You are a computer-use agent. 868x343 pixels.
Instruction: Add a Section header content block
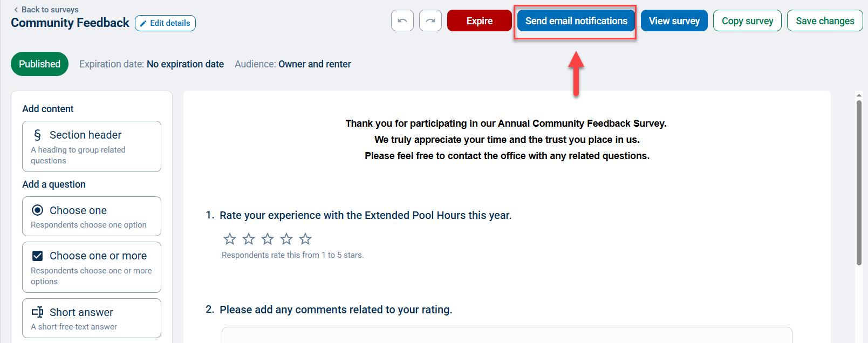click(92, 146)
